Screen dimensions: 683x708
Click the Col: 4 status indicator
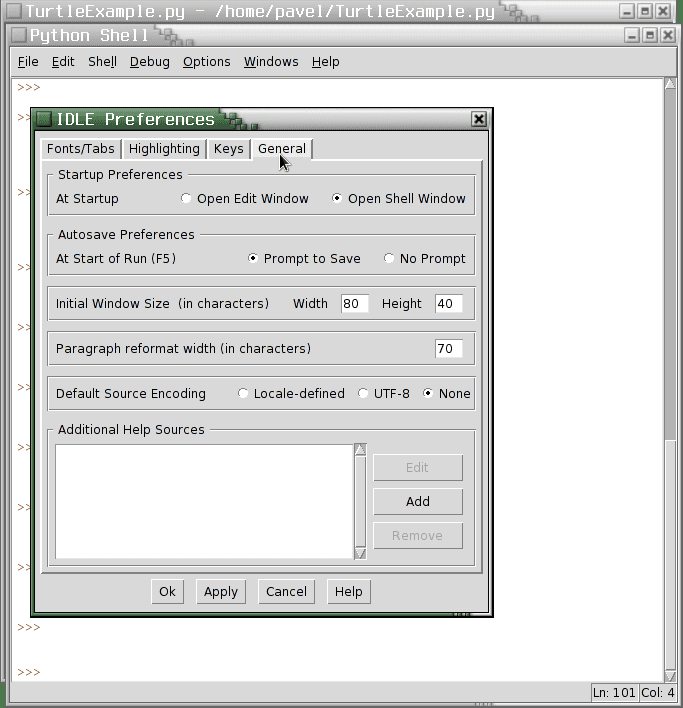(x=658, y=693)
